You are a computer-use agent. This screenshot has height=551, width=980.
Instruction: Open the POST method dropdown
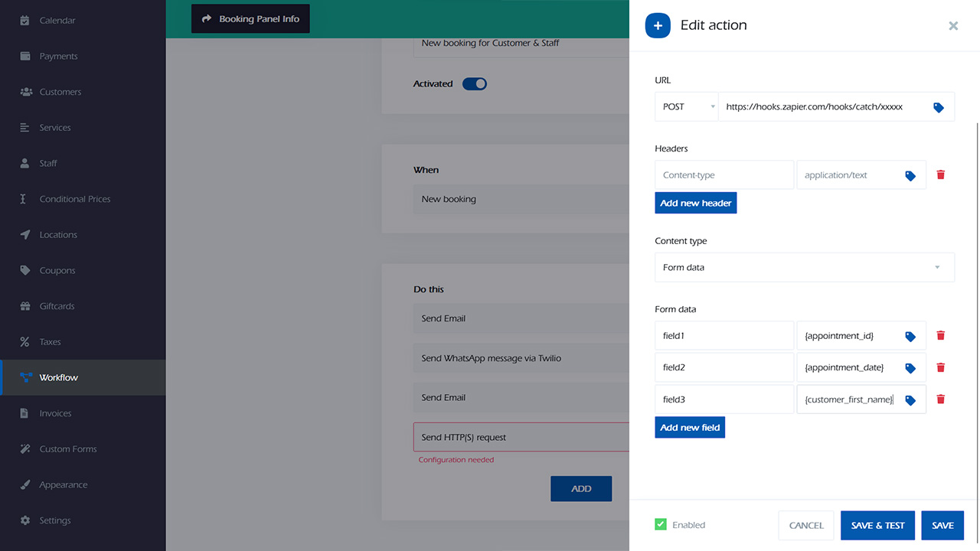coord(687,107)
